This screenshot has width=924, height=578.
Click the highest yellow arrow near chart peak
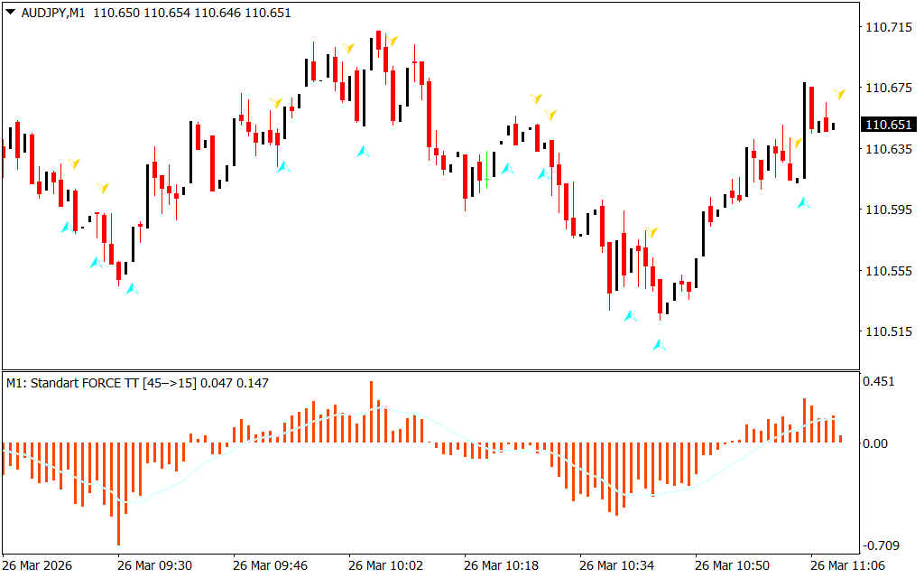(x=392, y=41)
